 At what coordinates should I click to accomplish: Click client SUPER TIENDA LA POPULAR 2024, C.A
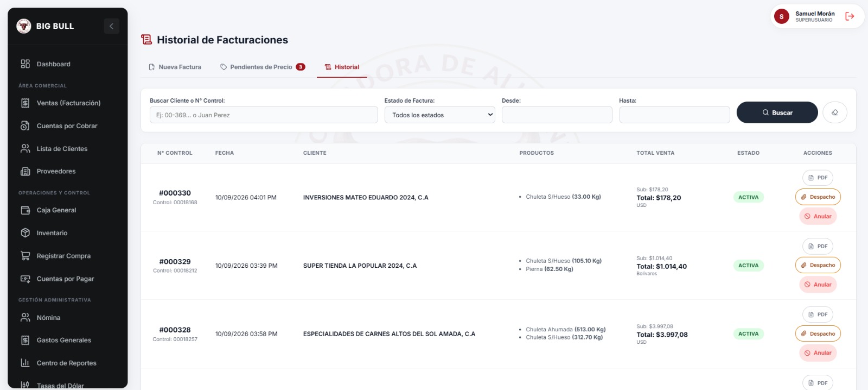coord(360,266)
